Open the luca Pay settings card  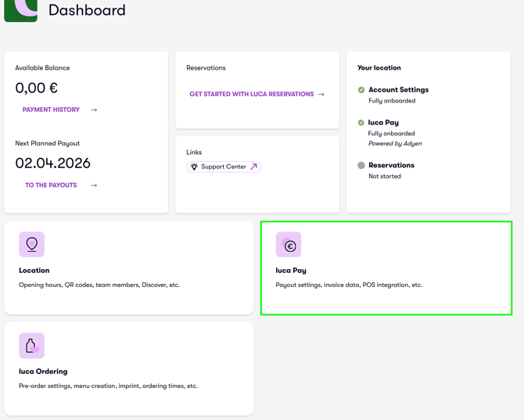386,268
